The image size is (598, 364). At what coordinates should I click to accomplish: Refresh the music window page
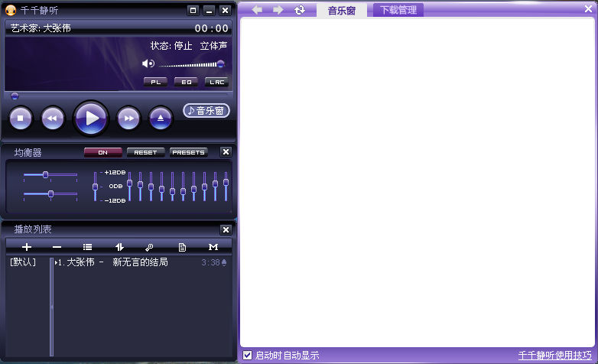click(x=300, y=9)
